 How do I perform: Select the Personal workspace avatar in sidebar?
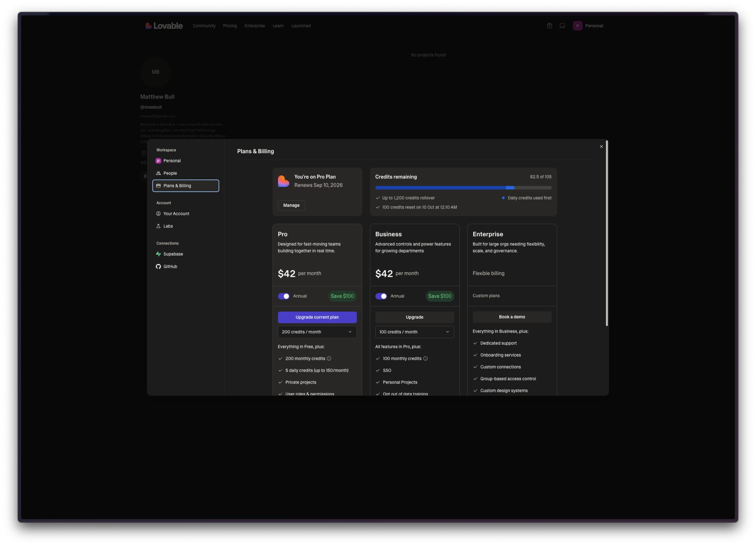pos(158,161)
